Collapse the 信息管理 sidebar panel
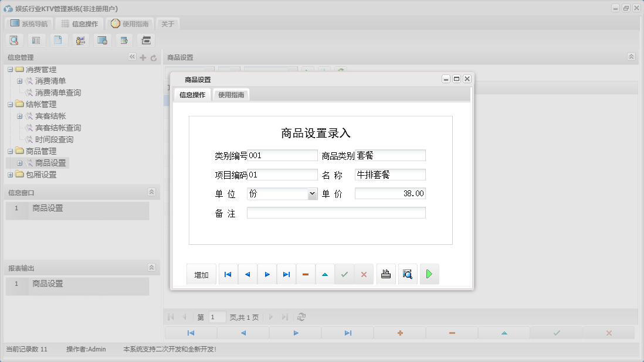Image resolution: width=644 pixels, height=362 pixels. pos(132,57)
